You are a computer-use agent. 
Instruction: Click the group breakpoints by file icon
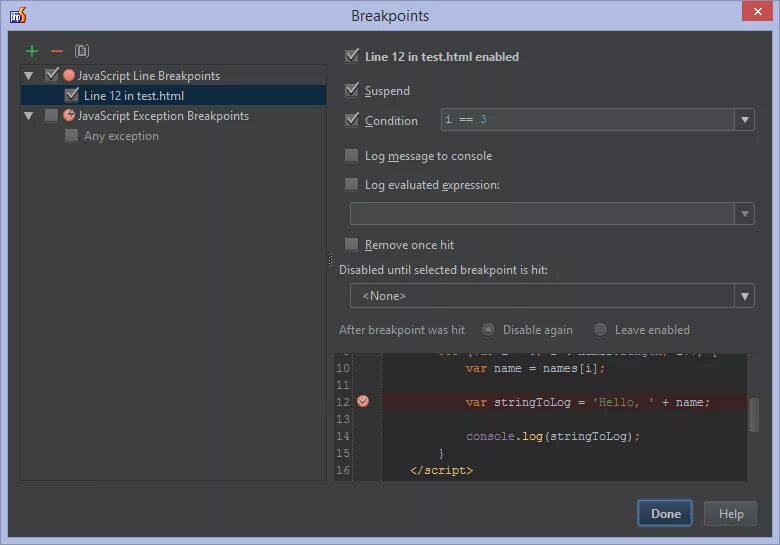(x=82, y=51)
